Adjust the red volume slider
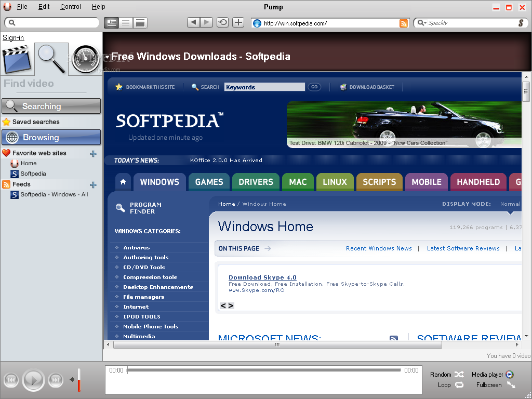This screenshot has width=532, height=399. [x=79, y=380]
